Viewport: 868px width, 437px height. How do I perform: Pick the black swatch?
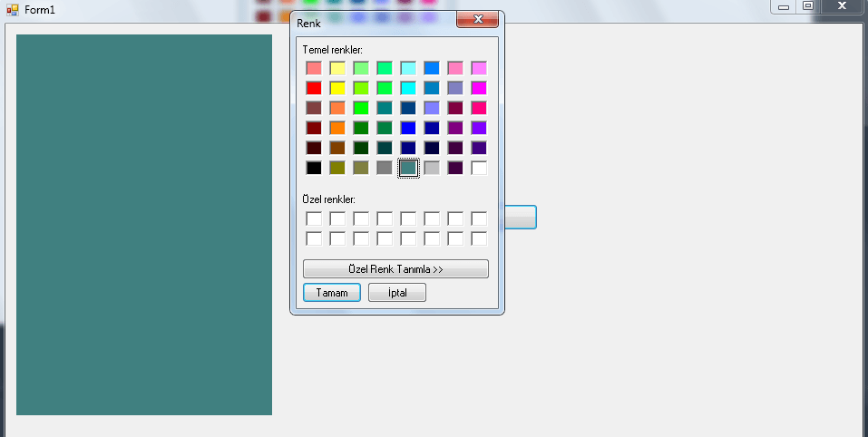[x=314, y=168]
